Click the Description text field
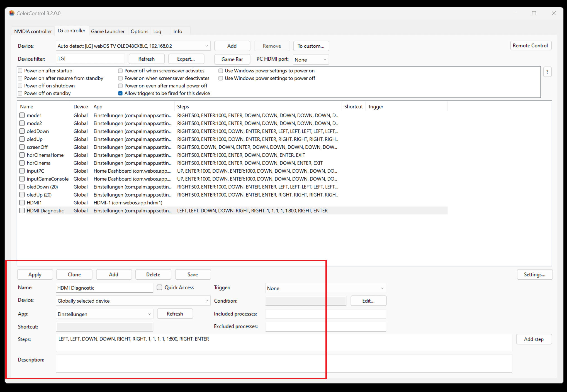Viewport: 567px width, 392px height. pos(284,363)
